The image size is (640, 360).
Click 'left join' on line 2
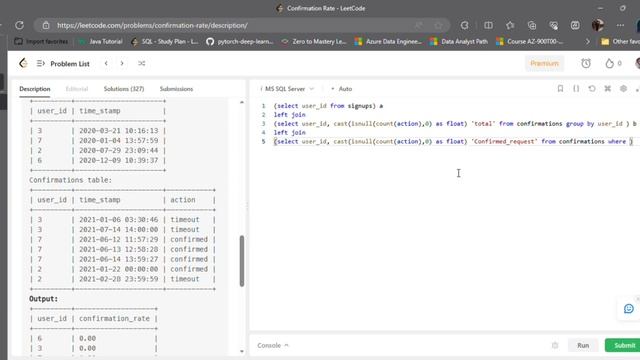(x=289, y=115)
